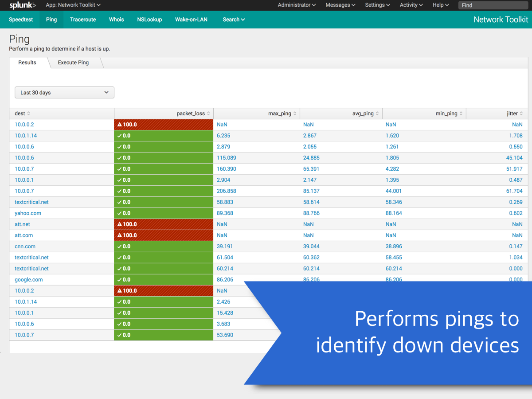
Task: Click the green checkmark in the google.com row
Action: pyautogui.click(x=120, y=280)
